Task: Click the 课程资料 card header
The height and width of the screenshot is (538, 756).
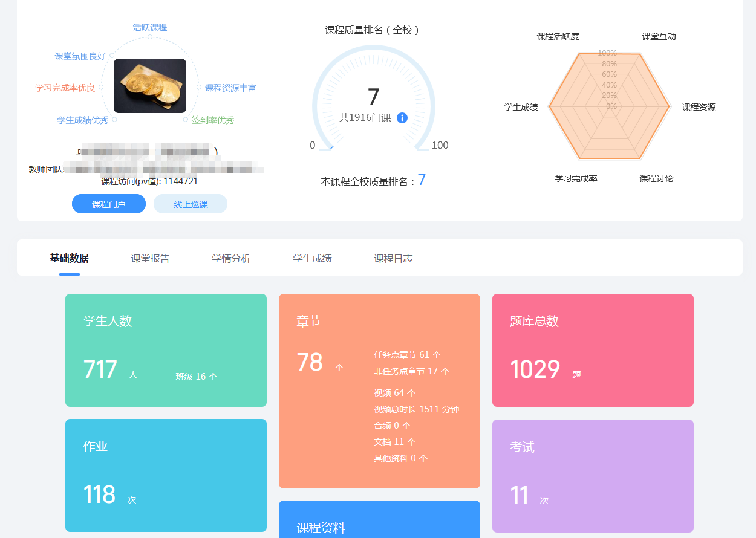Action: coord(321,528)
